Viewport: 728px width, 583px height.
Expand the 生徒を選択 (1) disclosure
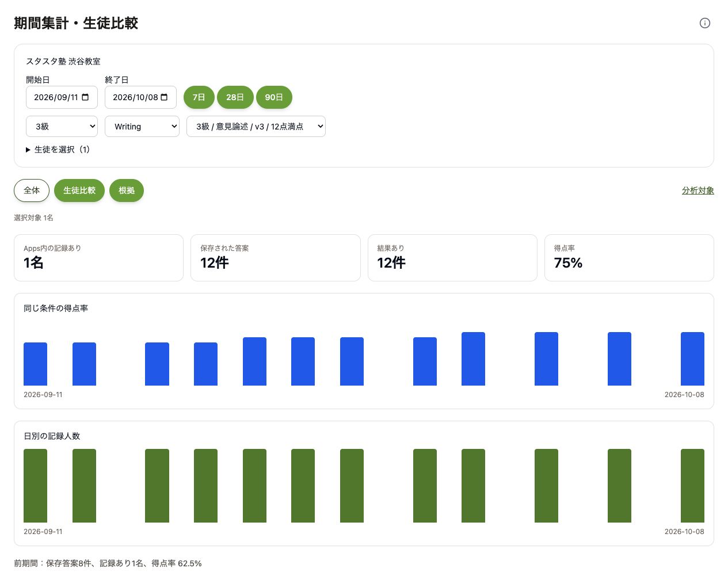point(58,150)
